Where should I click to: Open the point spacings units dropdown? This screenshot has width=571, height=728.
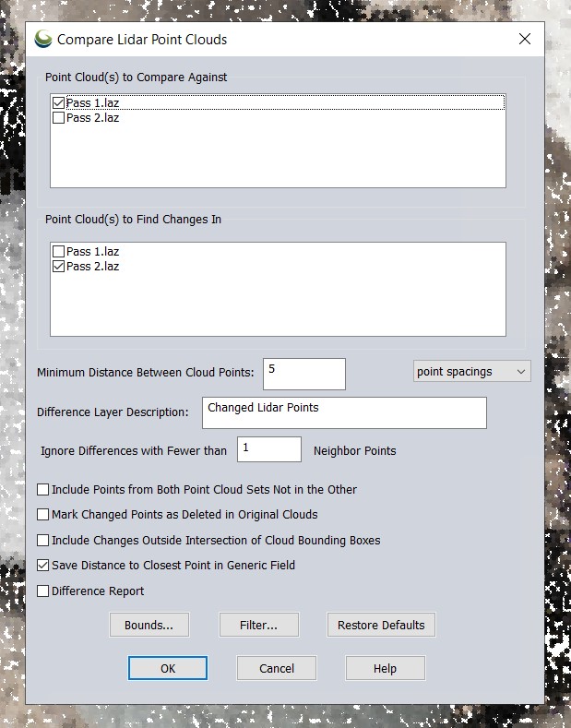(471, 372)
